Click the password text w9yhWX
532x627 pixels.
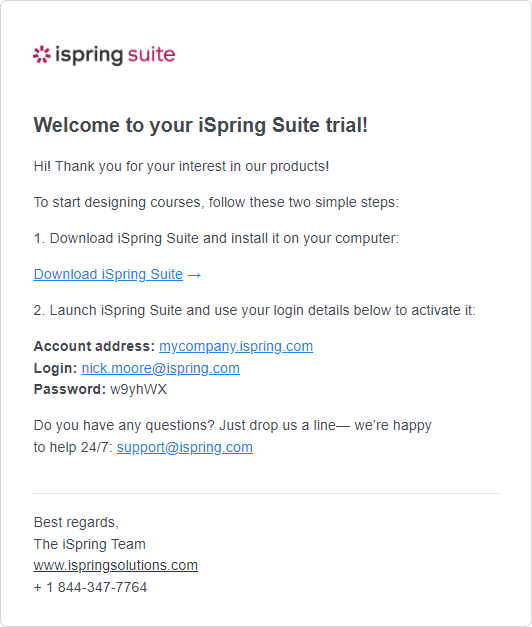click(138, 389)
